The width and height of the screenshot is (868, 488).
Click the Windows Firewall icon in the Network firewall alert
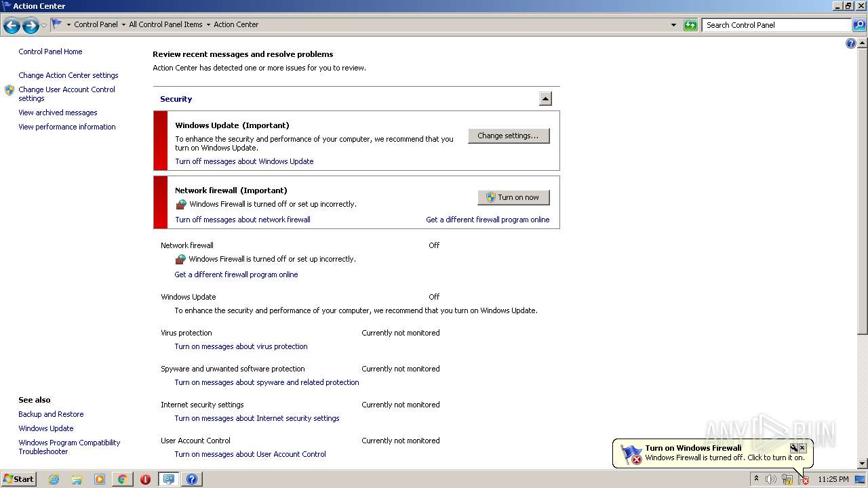(x=181, y=204)
